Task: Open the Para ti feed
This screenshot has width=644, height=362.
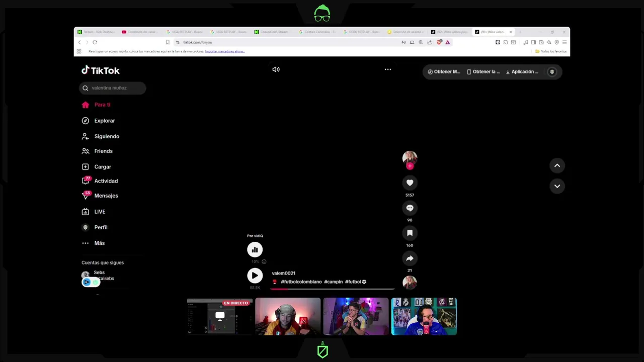Action: pos(96,105)
